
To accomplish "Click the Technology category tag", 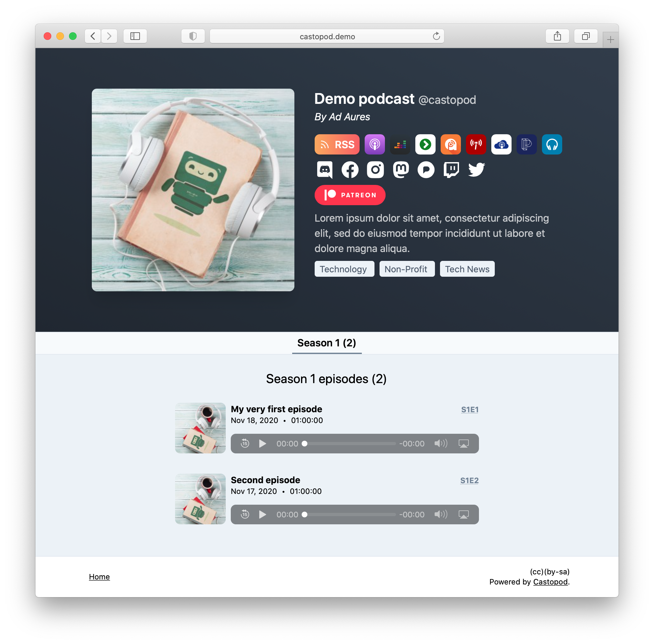I will [x=343, y=269].
